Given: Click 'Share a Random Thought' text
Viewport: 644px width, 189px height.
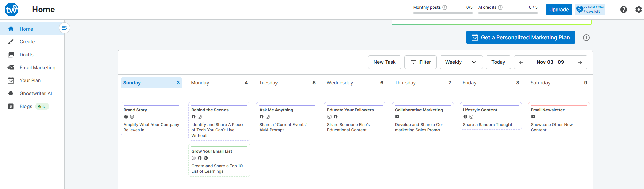Looking at the screenshot, I should 487,125.
